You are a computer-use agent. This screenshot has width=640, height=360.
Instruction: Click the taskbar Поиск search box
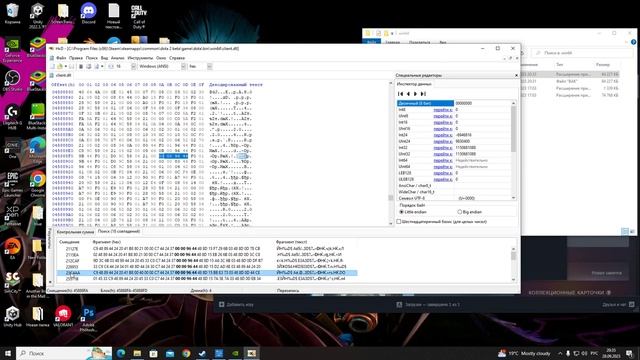click(64, 353)
